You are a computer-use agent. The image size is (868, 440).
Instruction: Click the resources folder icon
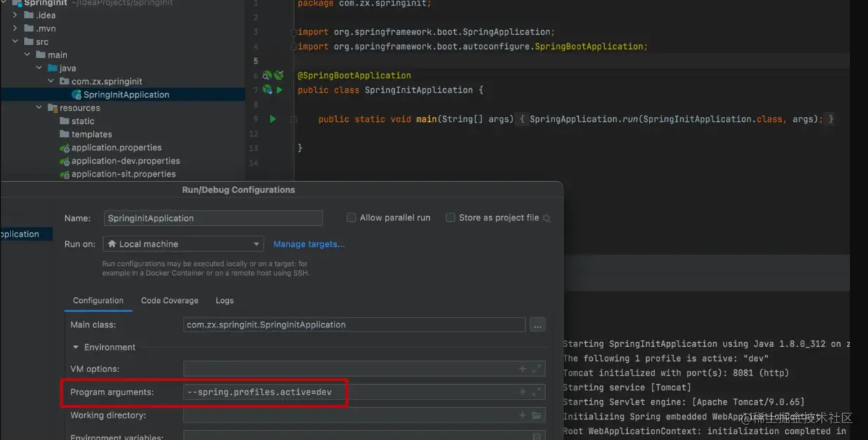click(52, 108)
